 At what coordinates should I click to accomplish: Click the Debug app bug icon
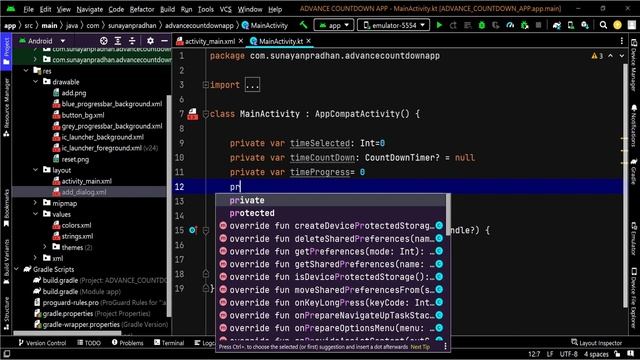tap(482, 25)
